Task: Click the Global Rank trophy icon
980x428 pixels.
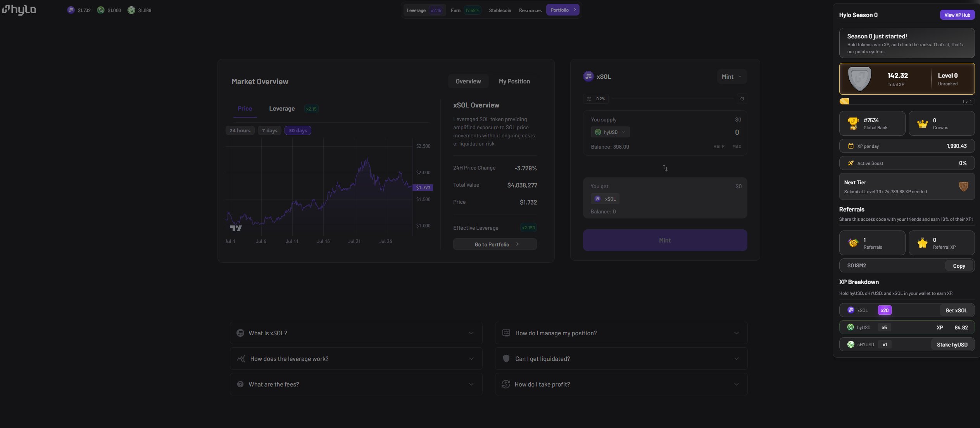Action: pos(853,123)
